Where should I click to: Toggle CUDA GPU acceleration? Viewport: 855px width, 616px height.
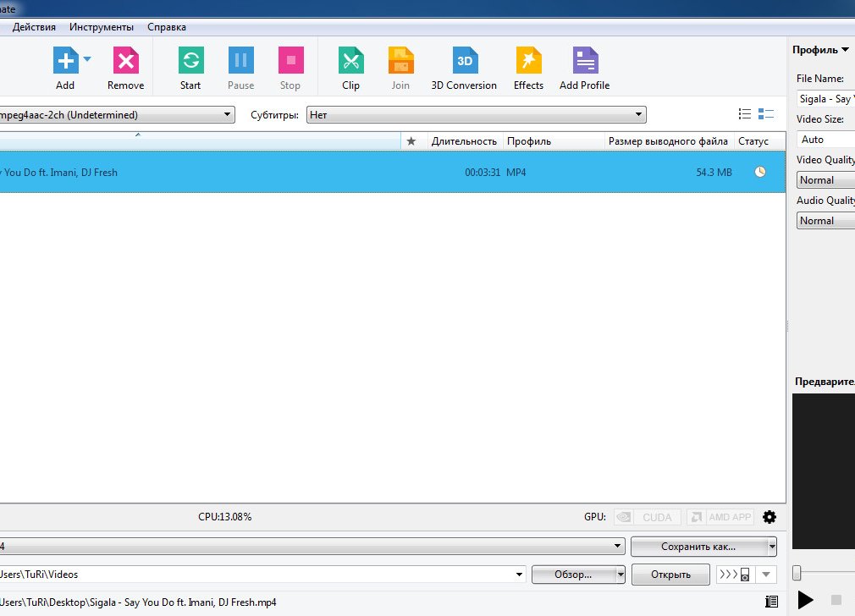tap(648, 517)
